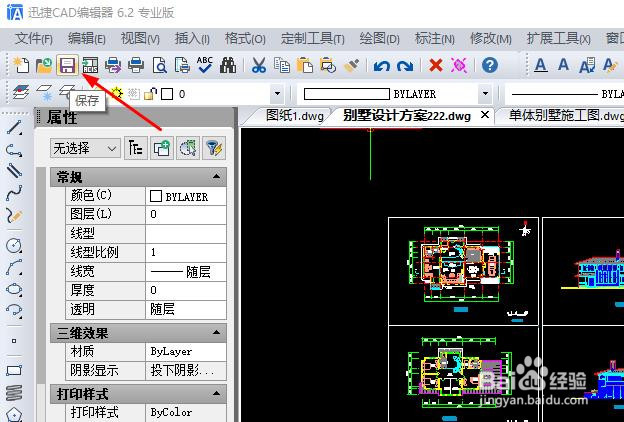
Task: Open find with binoculars icon
Action: tap(228, 65)
